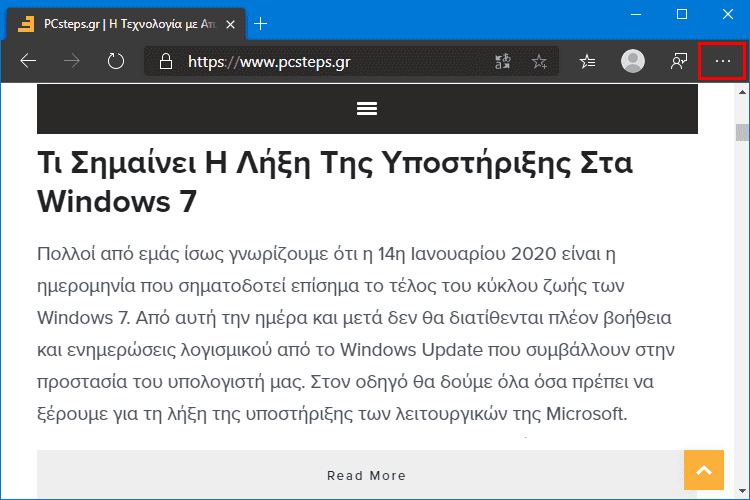Close the PCsteps.gr tab
The height and width of the screenshot is (500, 750).
point(230,24)
